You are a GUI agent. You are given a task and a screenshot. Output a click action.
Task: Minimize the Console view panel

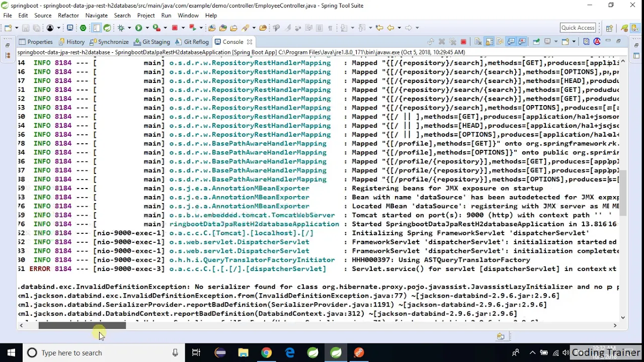pyautogui.click(x=608, y=41)
